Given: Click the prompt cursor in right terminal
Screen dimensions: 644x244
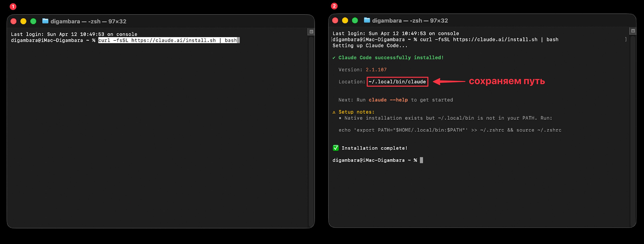Looking at the screenshot, I should 421,160.
